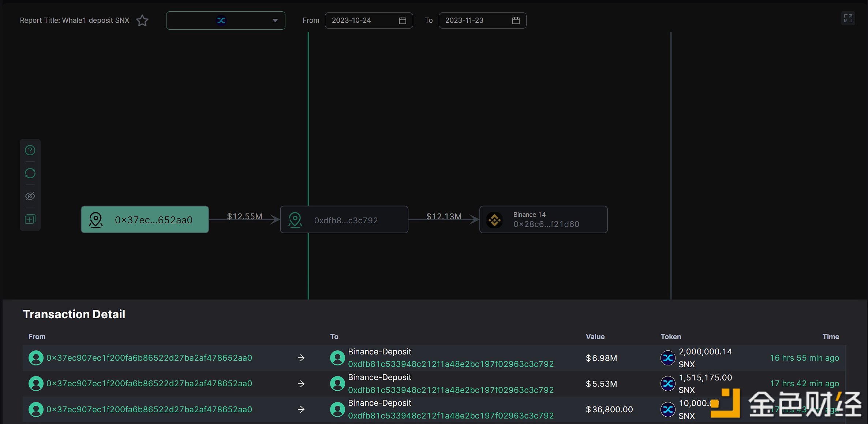Click the location pin icon on 0xdfb8 node
Screen dimensions: 868x424
pyautogui.click(x=295, y=220)
